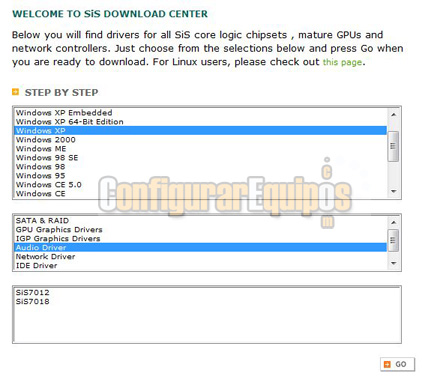Click the OS list scrollbar thumb
This screenshot has height=382, width=422.
click(x=393, y=146)
